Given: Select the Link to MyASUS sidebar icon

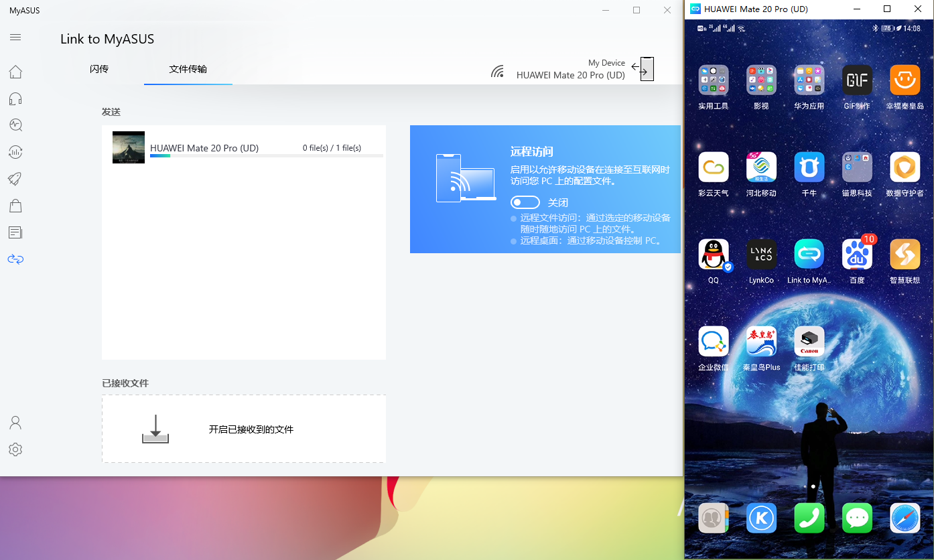Looking at the screenshot, I should [x=15, y=259].
